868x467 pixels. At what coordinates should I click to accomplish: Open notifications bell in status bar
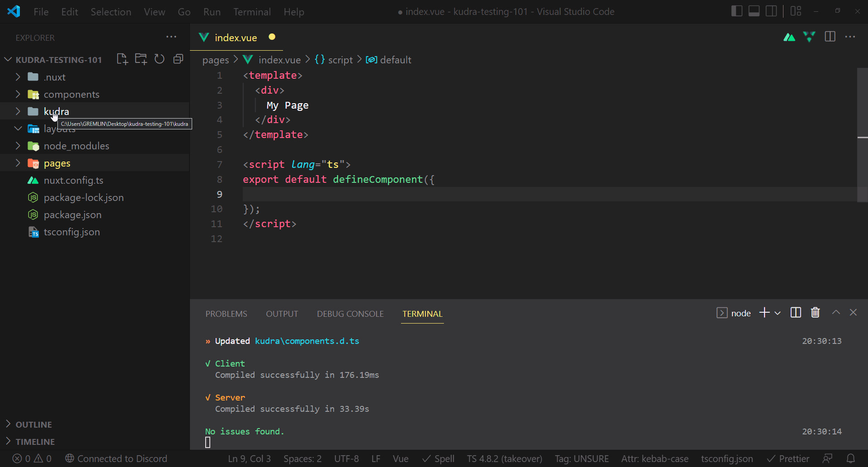850,458
